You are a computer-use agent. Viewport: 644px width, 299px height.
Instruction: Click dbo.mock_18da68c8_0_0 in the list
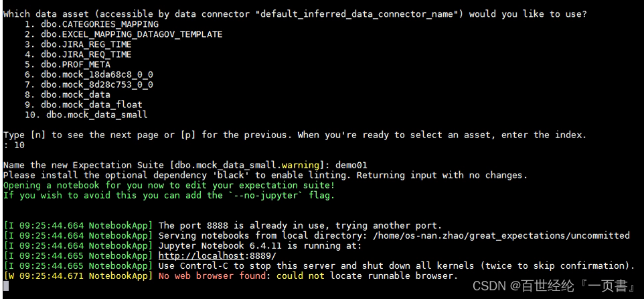click(97, 74)
